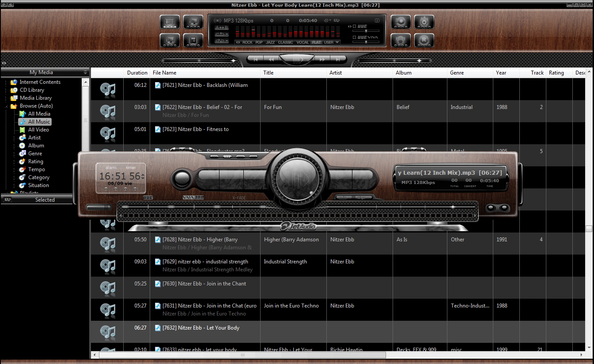Screen dimensions: 594x364
Task: Click the track list vertical scrollbar thumb
Action: [589, 229]
